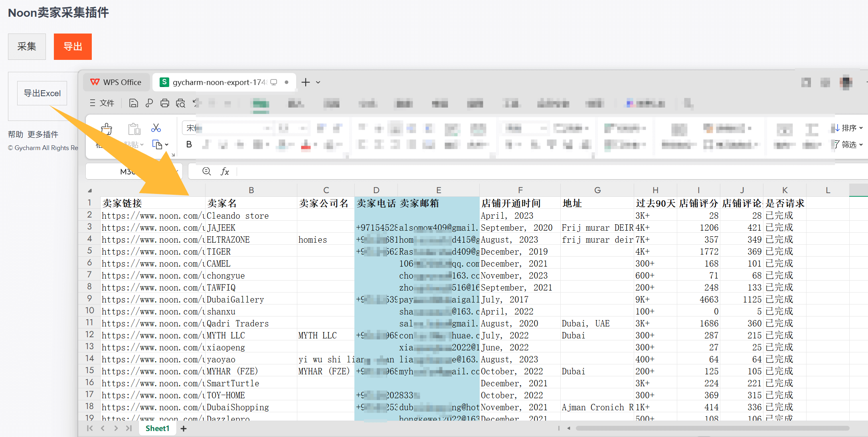868x437 pixels.
Task: Select column B header
Action: [x=251, y=190]
